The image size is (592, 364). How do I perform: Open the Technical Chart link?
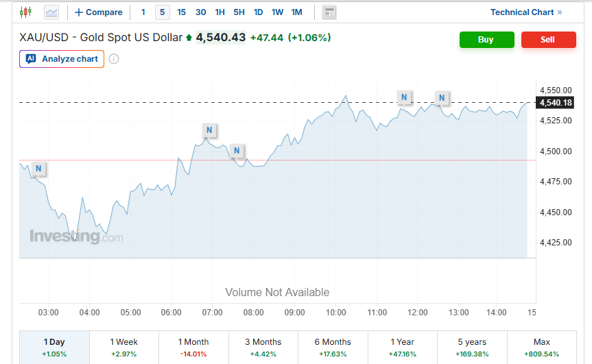coord(526,12)
